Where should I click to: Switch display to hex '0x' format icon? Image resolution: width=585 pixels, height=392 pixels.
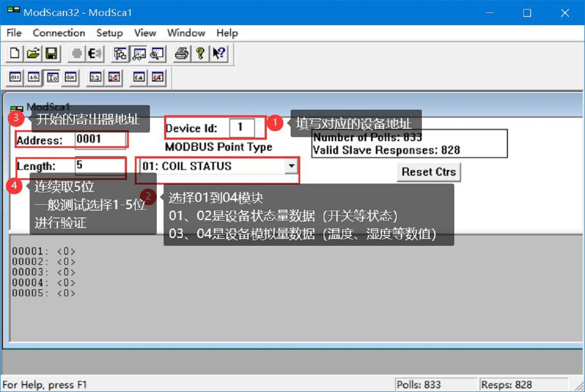tap(70, 78)
